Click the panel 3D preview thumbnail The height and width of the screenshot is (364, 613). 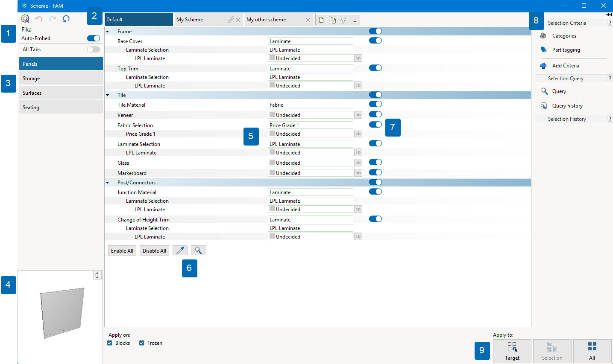62,312
